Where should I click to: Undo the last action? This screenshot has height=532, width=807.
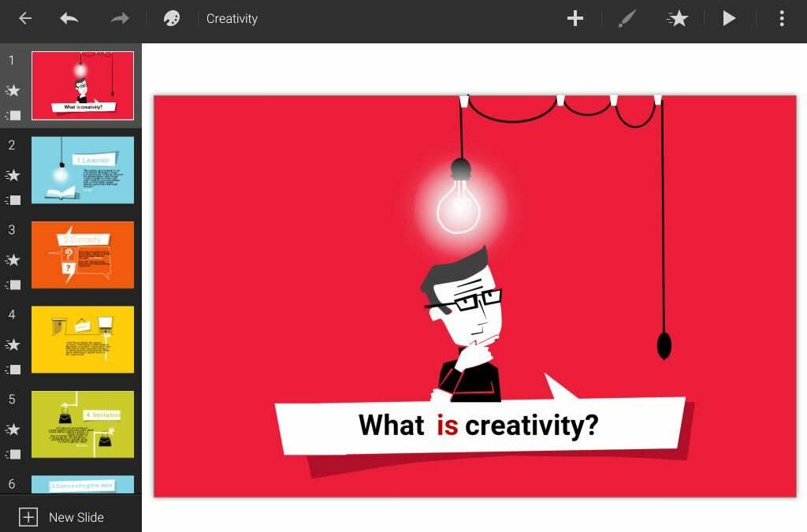coord(69,18)
